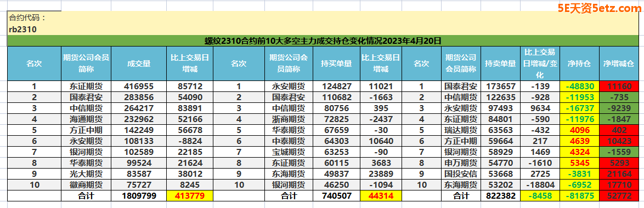Select red net position cell 5345
644x208 pixels.
pyautogui.click(x=579, y=163)
